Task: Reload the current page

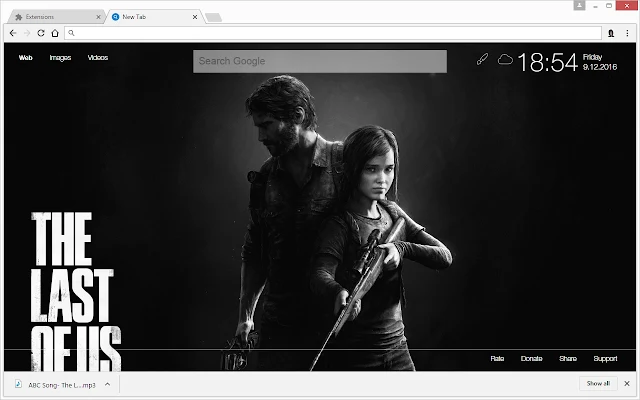Action: (x=41, y=33)
